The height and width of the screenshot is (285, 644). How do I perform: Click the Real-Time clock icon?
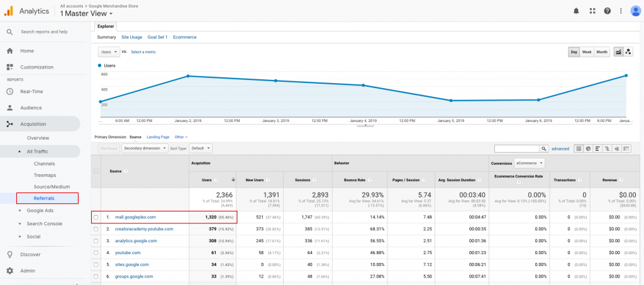(10, 92)
